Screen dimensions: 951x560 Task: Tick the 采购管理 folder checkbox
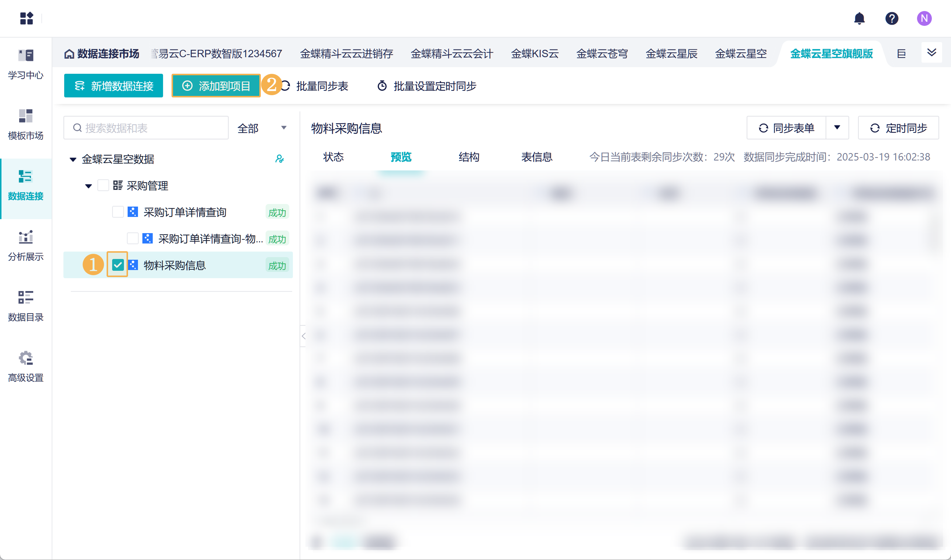[x=103, y=186]
